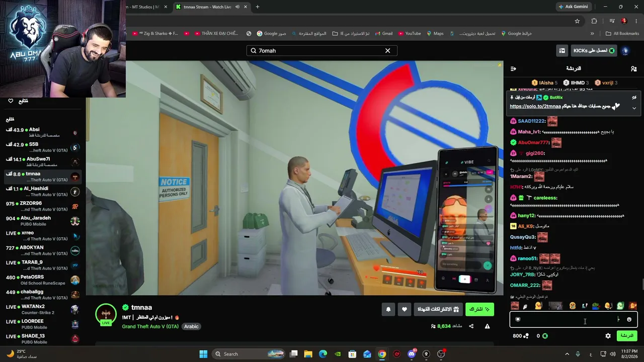
Task: Click the 1st place IAisha leaderboard entry
Action: point(544,82)
